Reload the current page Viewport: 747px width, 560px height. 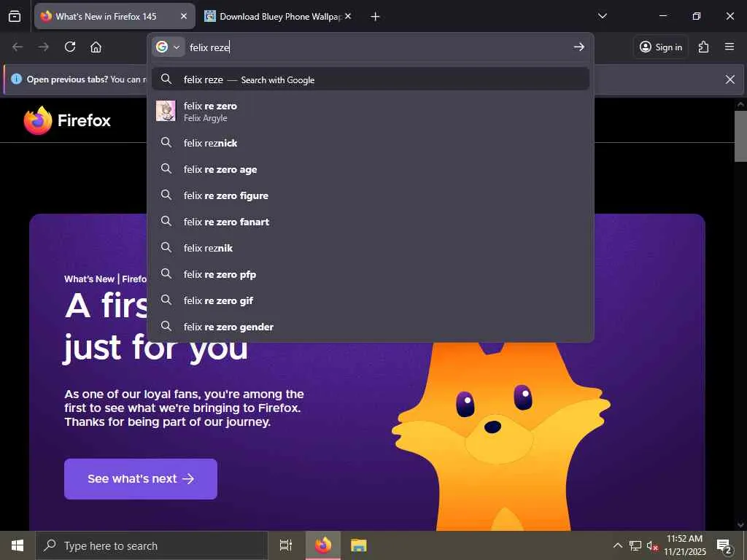(70, 47)
